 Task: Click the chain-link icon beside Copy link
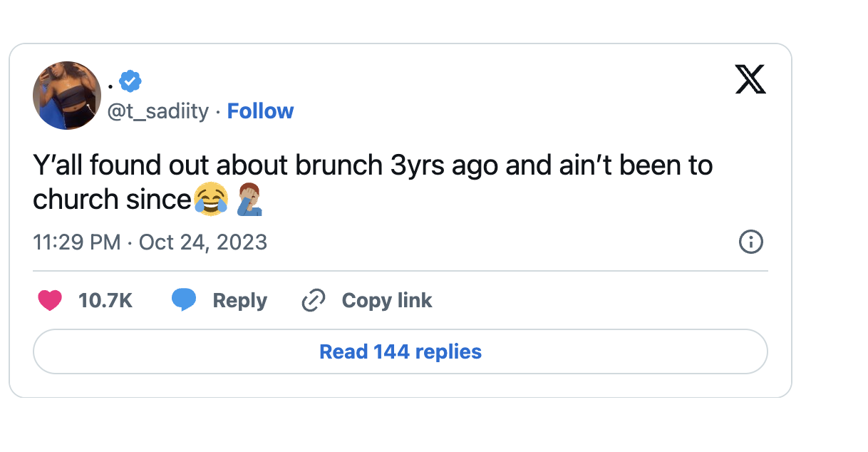(314, 300)
